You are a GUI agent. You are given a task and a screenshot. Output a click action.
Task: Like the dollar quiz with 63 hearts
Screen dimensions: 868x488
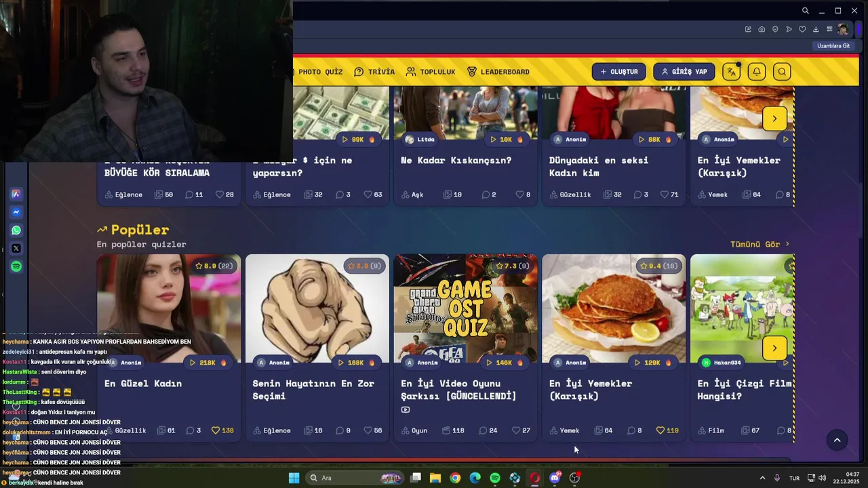368,195
